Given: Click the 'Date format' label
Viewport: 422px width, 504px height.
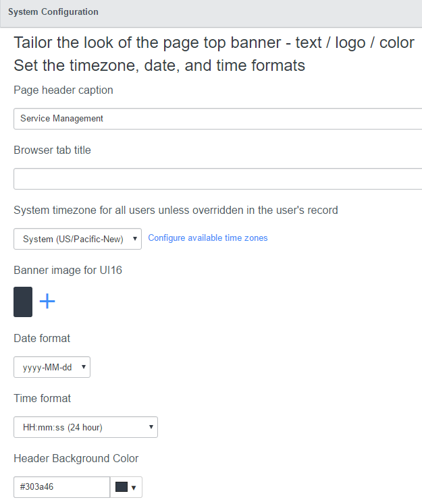Looking at the screenshot, I should click(x=42, y=338).
